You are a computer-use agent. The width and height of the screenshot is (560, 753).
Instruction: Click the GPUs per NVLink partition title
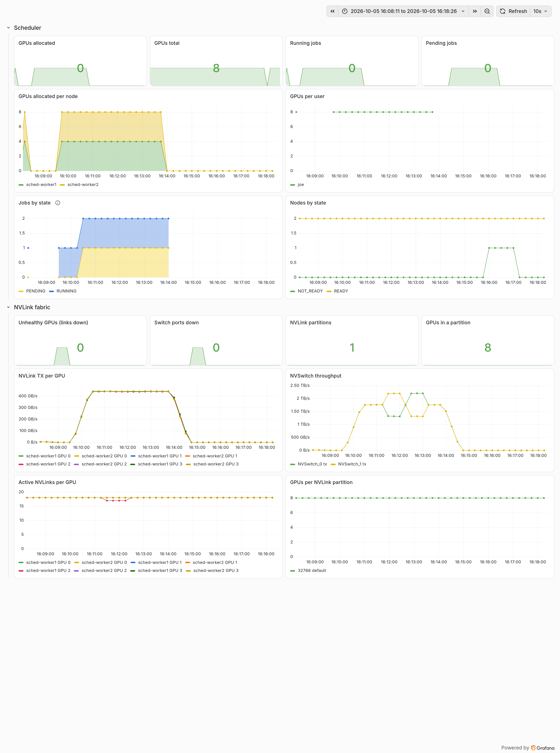pos(321,482)
